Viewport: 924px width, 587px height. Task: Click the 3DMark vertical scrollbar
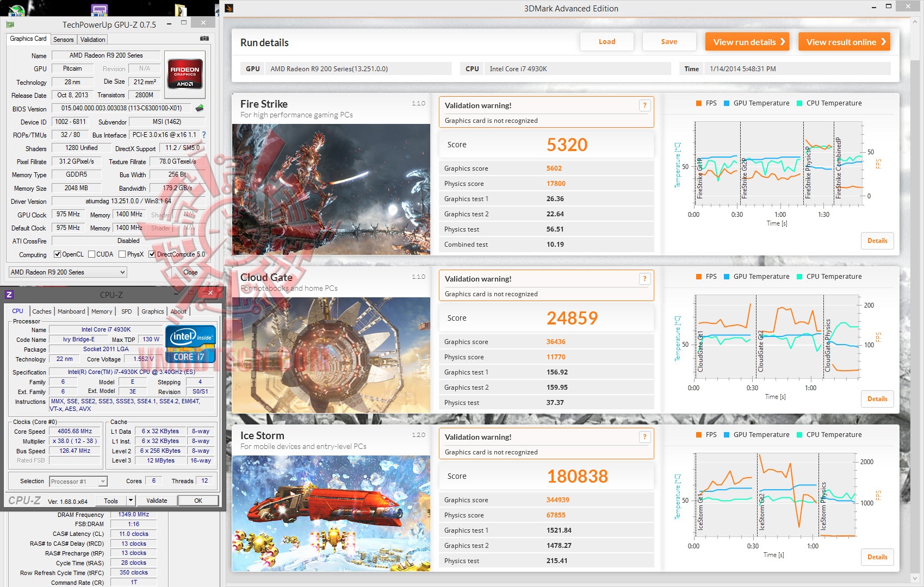click(915, 299)
